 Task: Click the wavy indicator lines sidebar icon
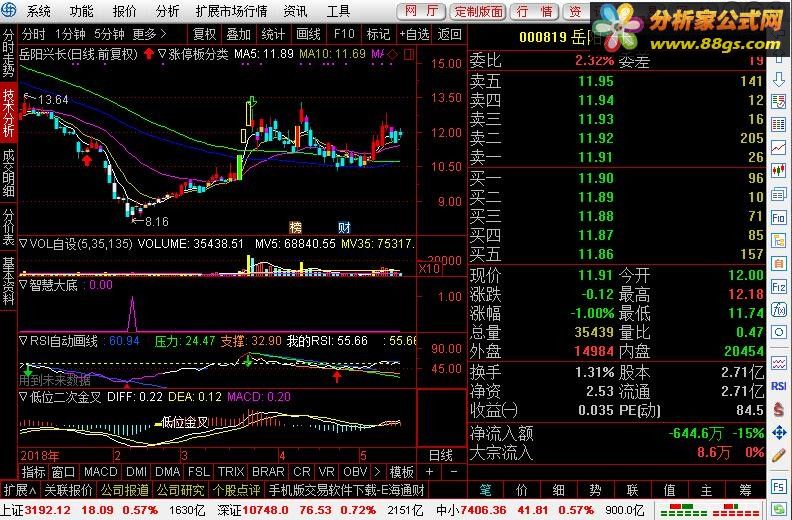pos(778,363)
